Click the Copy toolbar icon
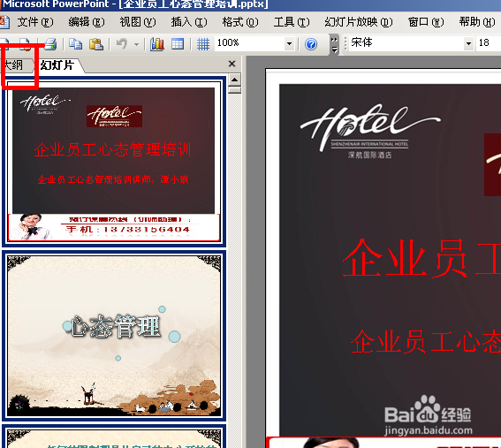Viewport: 501px width, 448px height. pyautogui.click(x=75, y=44)
